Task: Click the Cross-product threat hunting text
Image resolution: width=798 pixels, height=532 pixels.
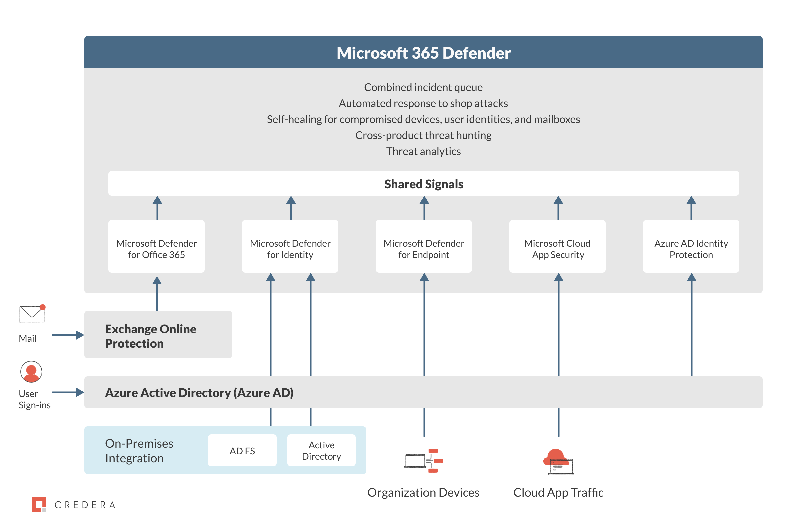Action: point(423,135)
